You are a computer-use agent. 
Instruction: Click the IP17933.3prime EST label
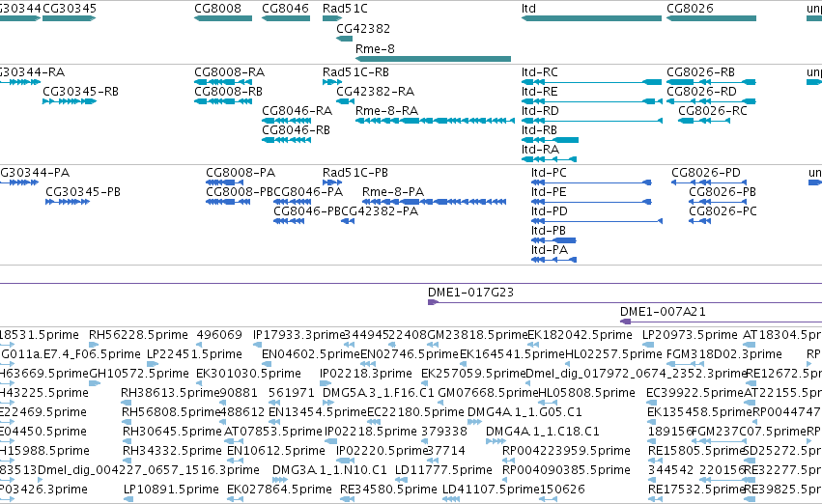click(x=298, y=334)
